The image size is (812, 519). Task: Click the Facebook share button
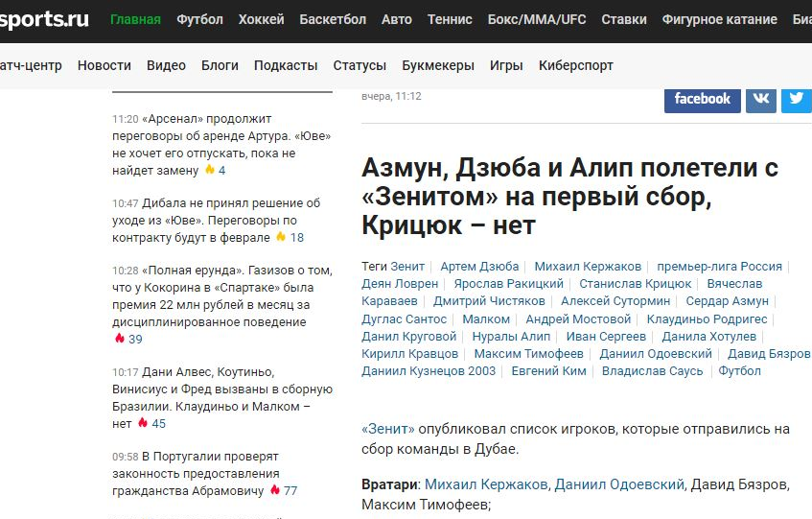click(702, 99)
